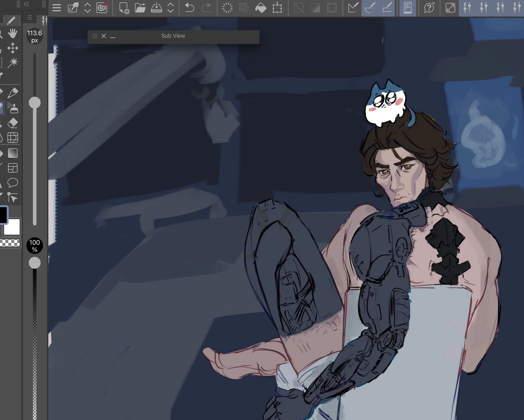Click the 100 % opacity indicator
Image resolution: width=524 pixels, height=420 pixels.
[x=35, y=246]
